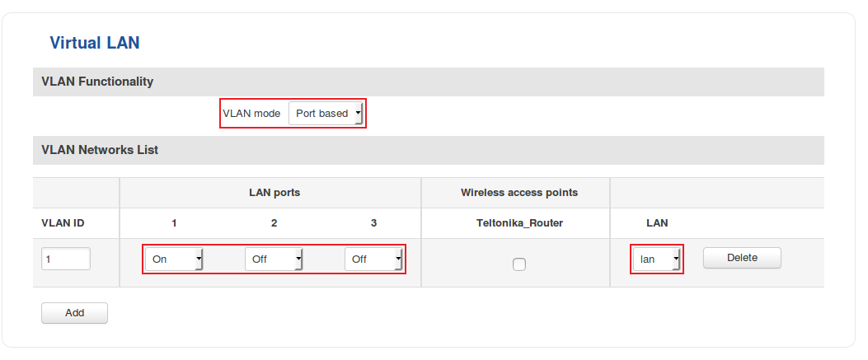Expand LAN port 1 On/Off dropdown
This screenshot has height=360, width=868.
point(175,259)
